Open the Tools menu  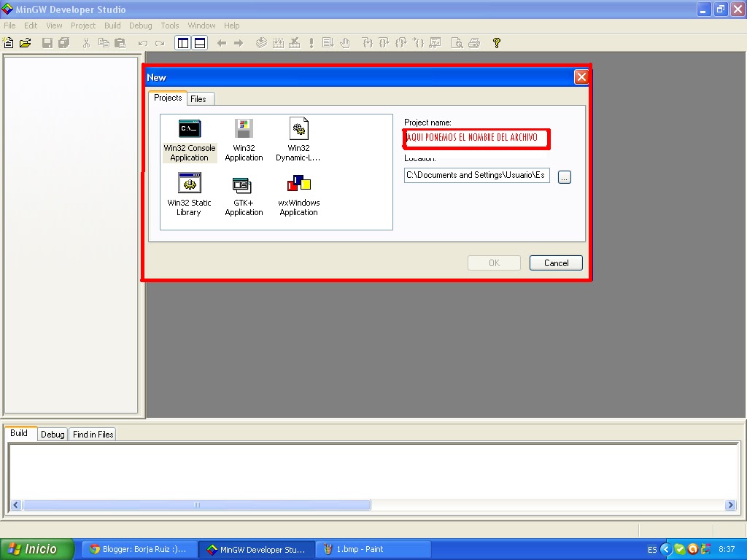169,26
